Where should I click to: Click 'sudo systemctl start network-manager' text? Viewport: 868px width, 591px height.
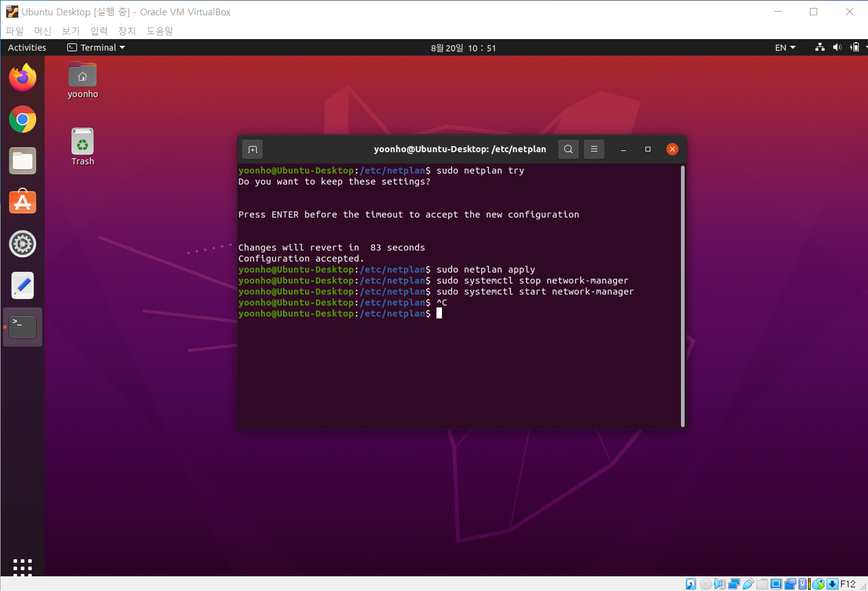535,292
